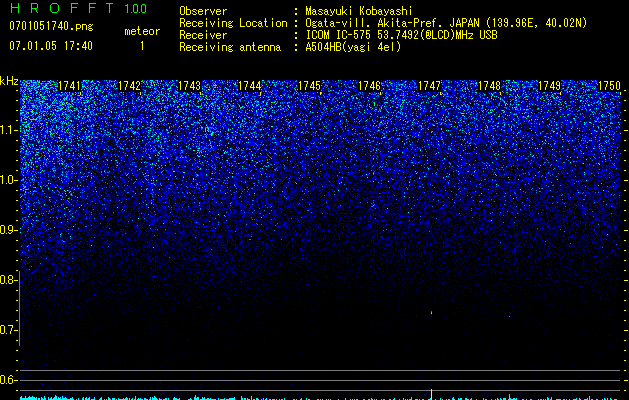Click the yellow meteor detection tick at the bottom
The height and width of the screenshot is (400, 629).
[x=431, y=394]
